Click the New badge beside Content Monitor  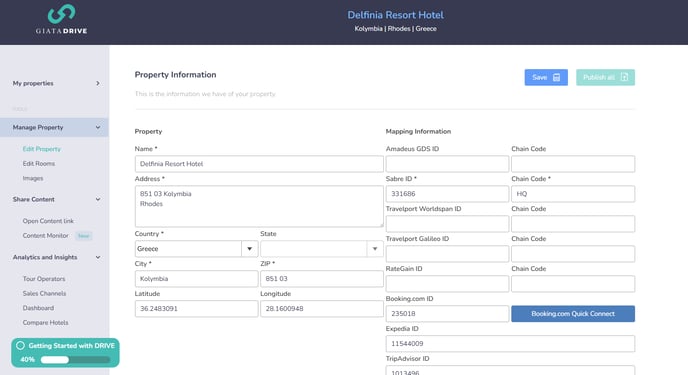pos(83,236)
